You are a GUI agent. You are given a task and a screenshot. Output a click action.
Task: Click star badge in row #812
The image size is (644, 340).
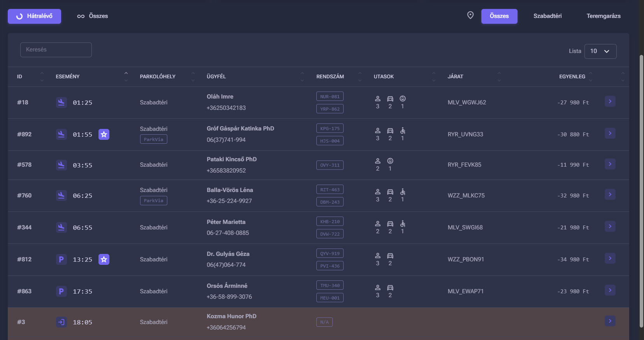coord(104,259)
